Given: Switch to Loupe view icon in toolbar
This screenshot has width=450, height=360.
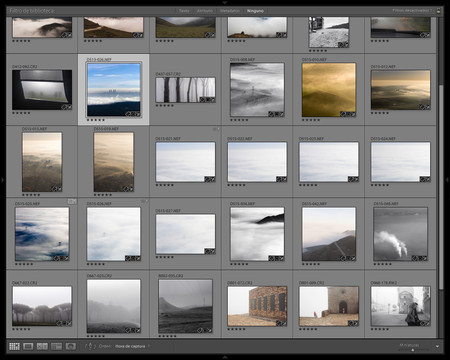Looking at the screenshot, I should click(x=28, y=346).
